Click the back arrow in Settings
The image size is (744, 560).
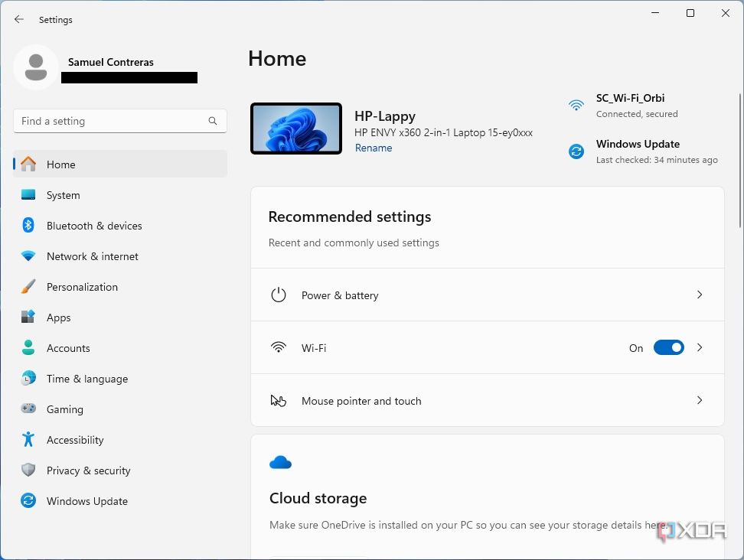[19, 19]
